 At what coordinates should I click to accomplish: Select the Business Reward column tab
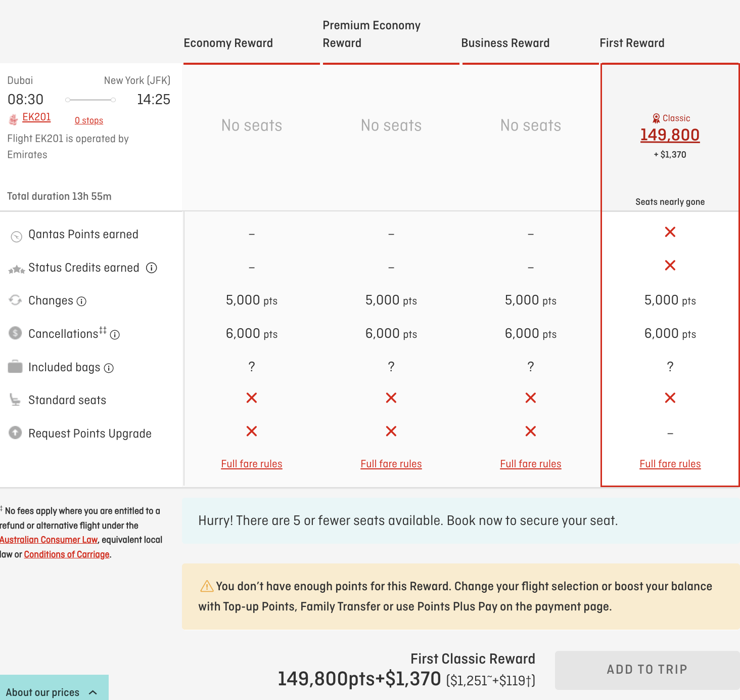click(505, 43)
